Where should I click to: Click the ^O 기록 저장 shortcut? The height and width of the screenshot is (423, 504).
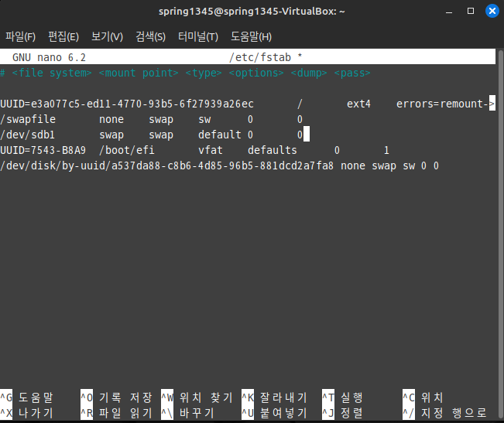[116, 397]
